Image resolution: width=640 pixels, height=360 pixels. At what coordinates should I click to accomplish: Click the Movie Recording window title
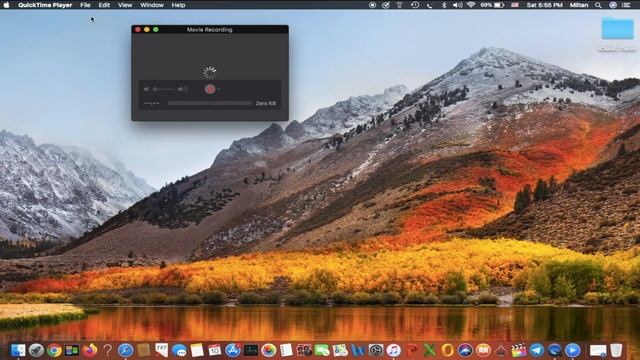[x=209, y=29]
